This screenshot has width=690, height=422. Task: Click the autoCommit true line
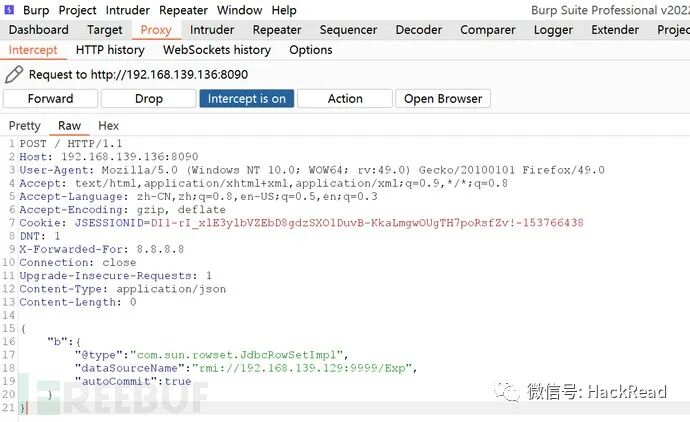pos(133,382)
